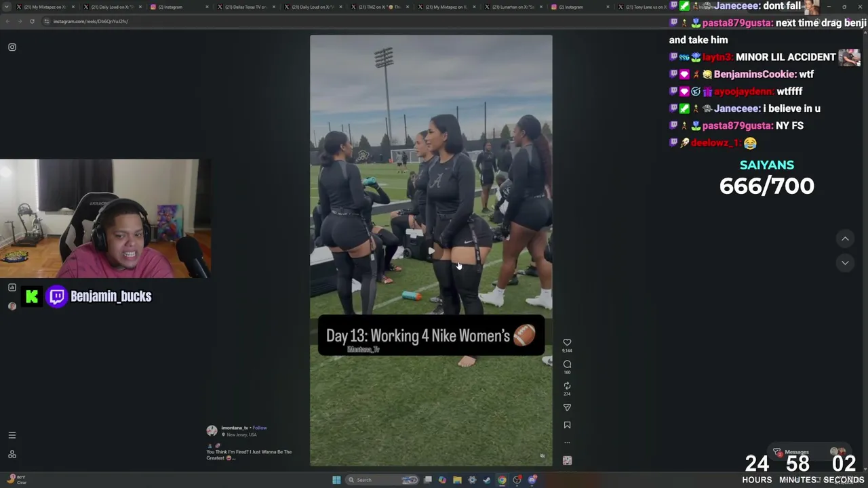Open Discord from the taskbar
868x488 pixels.
(532, 480)
